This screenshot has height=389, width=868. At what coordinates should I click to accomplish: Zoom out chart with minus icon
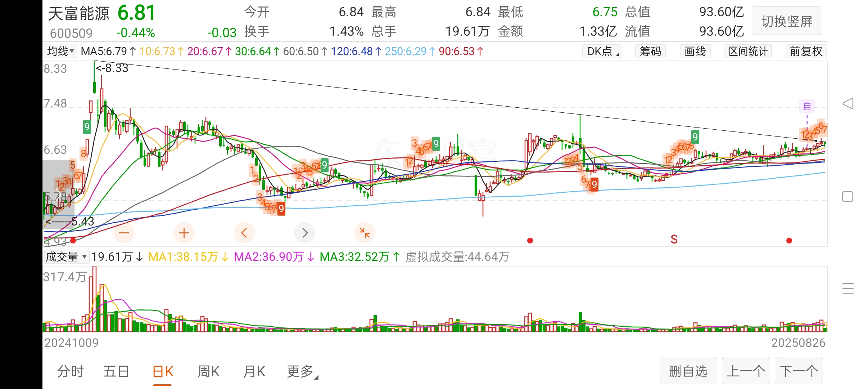coord(124,233)
